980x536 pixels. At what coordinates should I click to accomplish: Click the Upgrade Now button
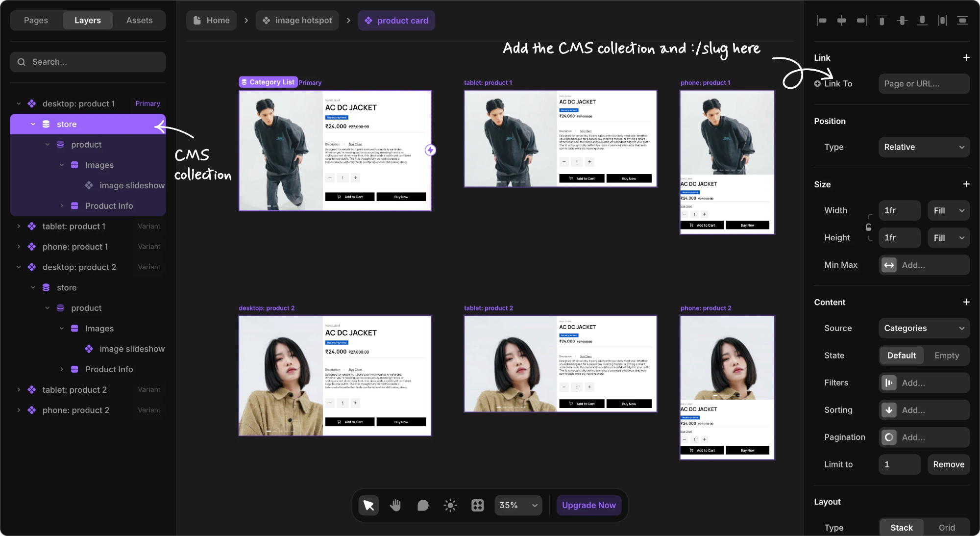point(588,505)
